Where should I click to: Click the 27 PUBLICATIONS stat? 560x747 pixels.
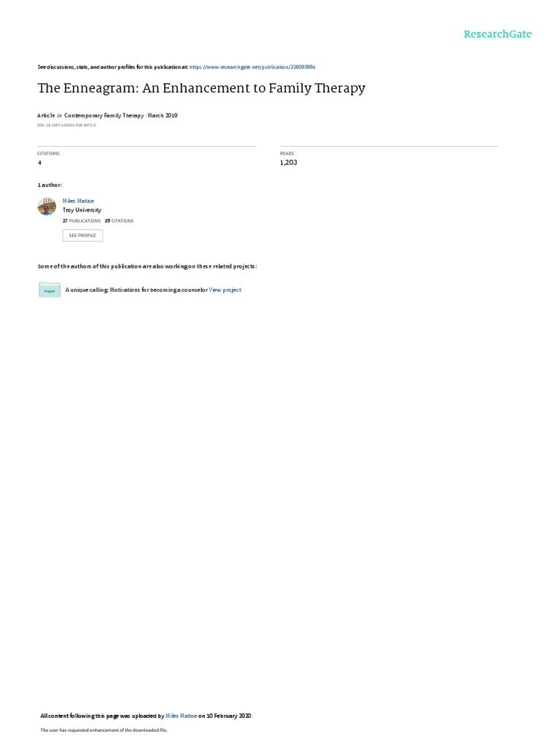[x=82, y=221]
